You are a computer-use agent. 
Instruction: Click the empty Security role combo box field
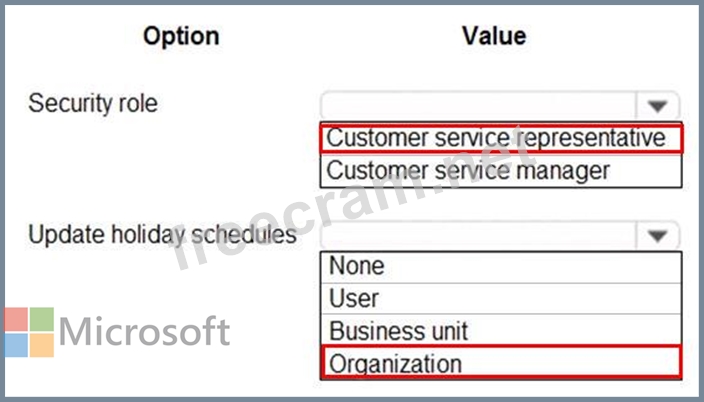(478, 105)
